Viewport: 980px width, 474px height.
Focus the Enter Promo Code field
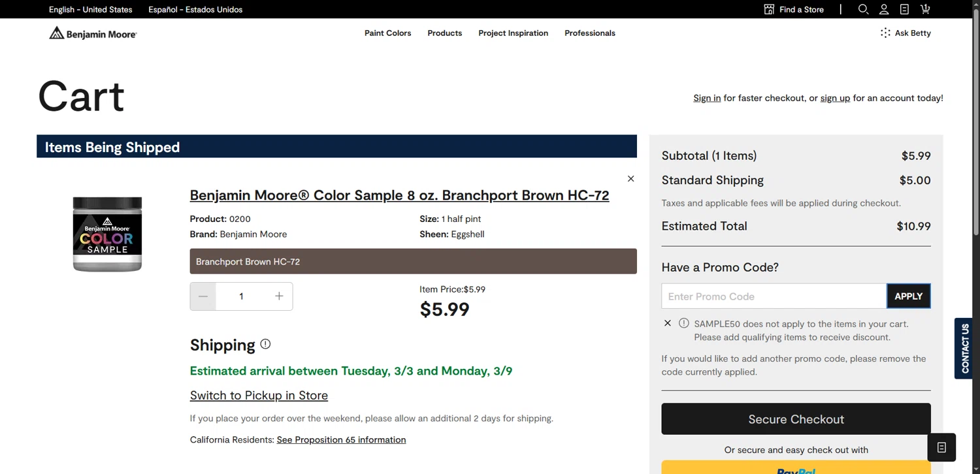pyautogui.click(x=774, y=296)
